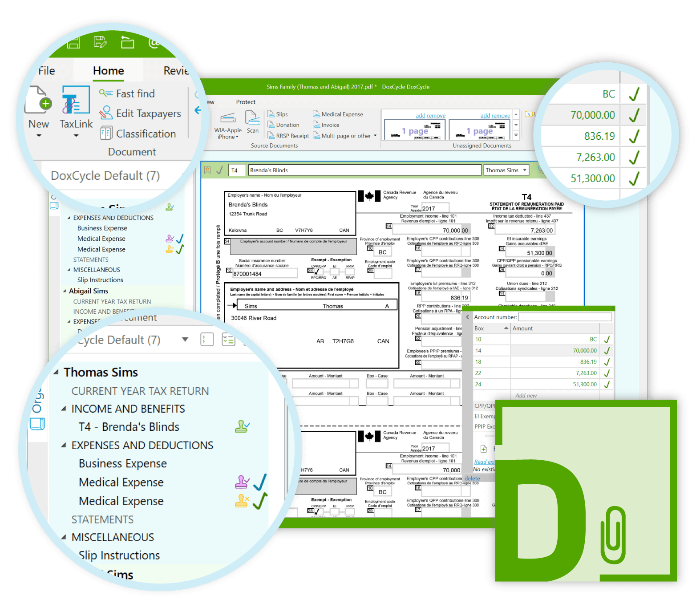
Task: Toggle the checkmark in the box 10 row
Action: (607, 339)
